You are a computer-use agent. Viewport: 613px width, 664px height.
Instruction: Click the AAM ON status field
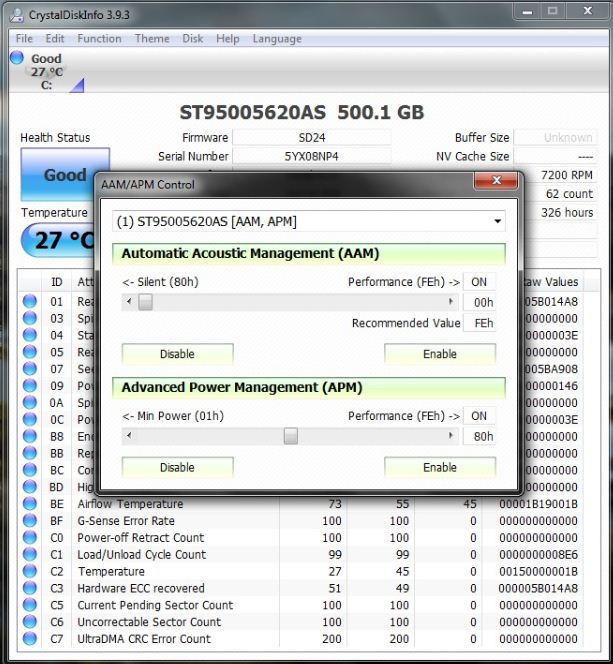point(479,282)
